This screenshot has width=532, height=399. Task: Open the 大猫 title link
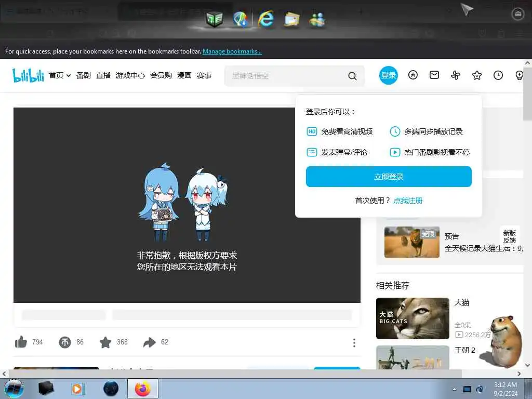click(462, 302)
